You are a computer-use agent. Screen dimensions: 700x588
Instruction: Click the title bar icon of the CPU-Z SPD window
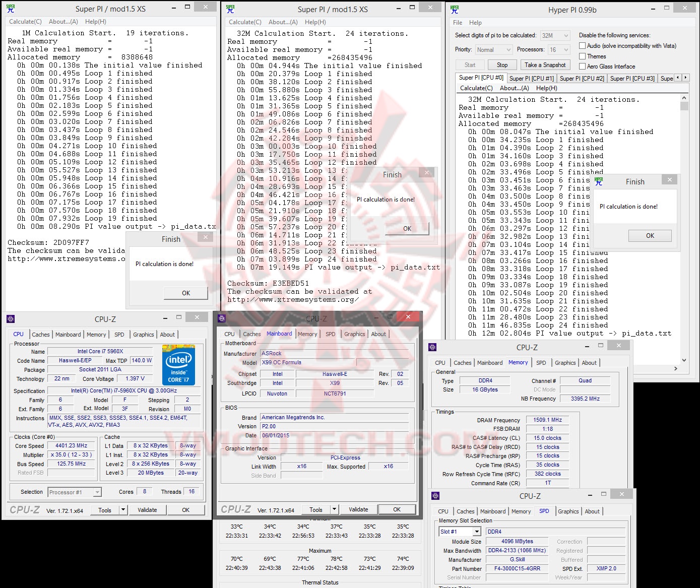pyautogui.click(x=436, y=496)
